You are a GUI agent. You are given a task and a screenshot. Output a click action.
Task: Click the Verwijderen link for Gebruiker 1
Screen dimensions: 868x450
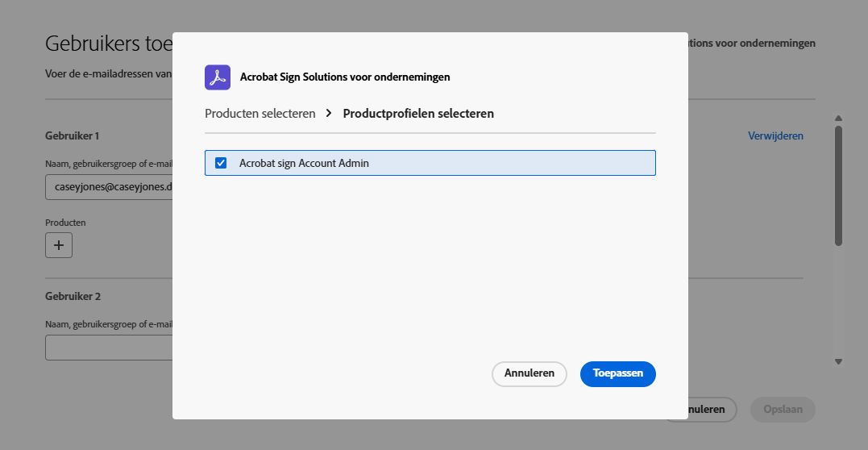(775, 135)
